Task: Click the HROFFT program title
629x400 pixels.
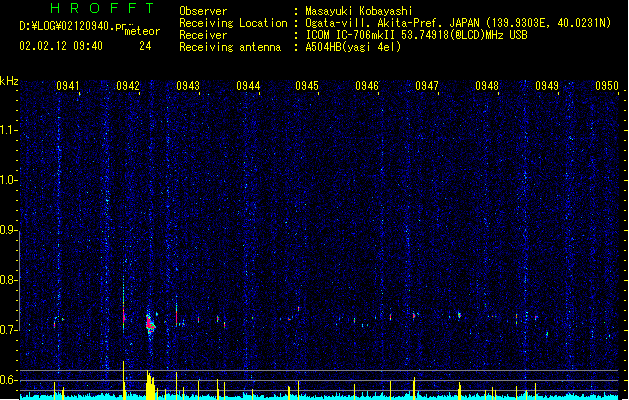Action: (103, 8)
